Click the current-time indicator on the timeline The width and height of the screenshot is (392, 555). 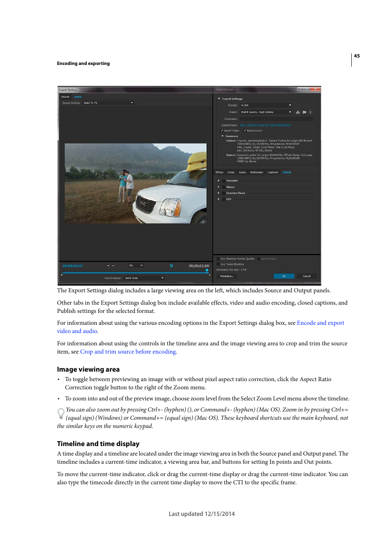[x=207, y=271]
